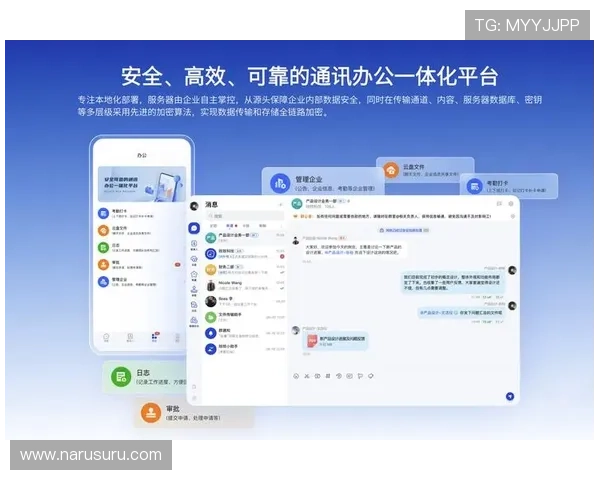
Task: Open the red PDF file attachment in chat
Action: pos(337,341)
